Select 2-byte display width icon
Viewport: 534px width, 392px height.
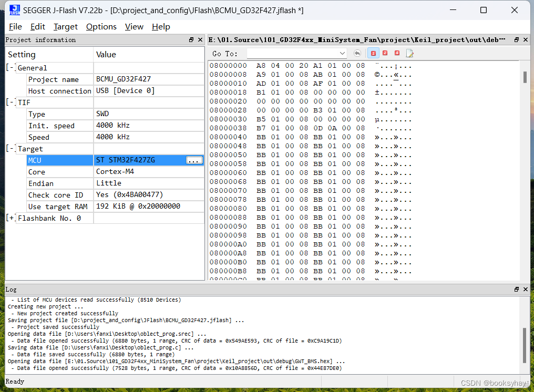[385, 53]
